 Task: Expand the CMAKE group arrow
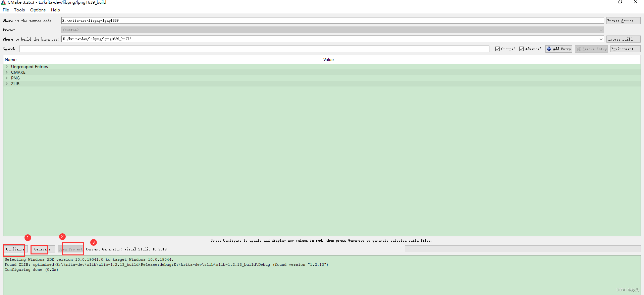pos(6,72)
